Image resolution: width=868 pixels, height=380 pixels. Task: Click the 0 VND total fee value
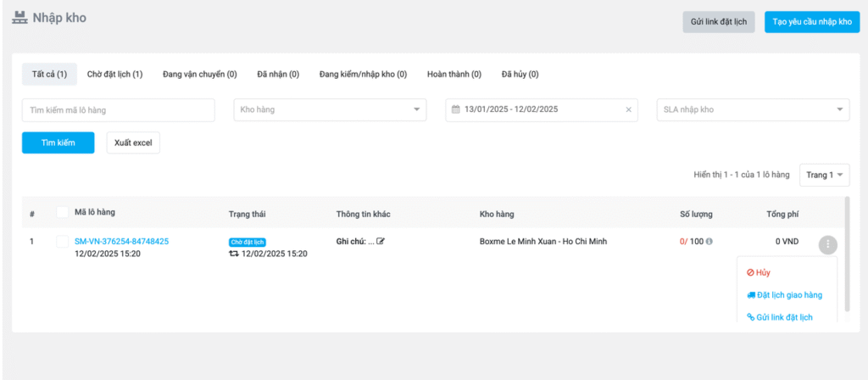(x=787, y=242)
